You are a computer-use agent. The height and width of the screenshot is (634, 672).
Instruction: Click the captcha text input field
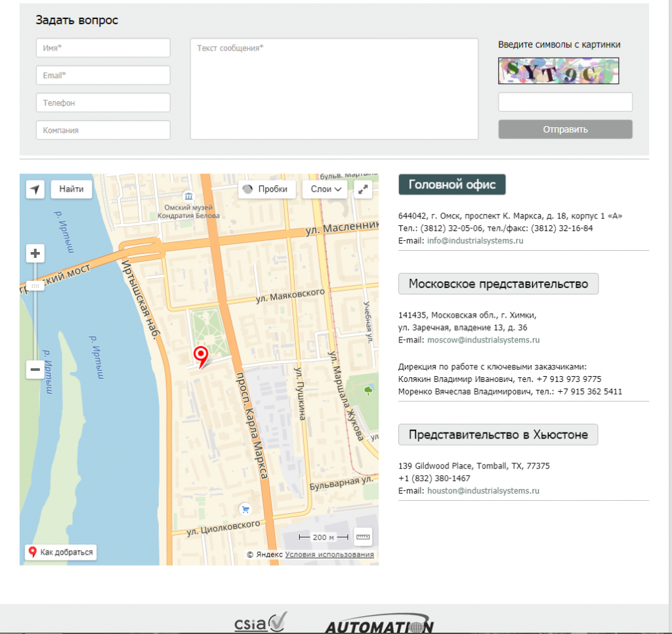tap(565, 102)
